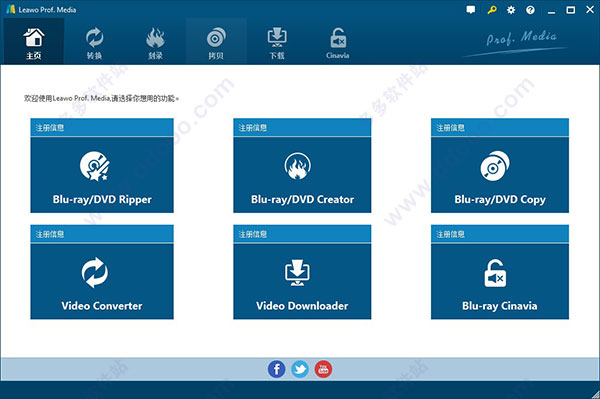This screenshot has height=399, width=600.
Task: Open settings via the gear icon
Action: 511,10
